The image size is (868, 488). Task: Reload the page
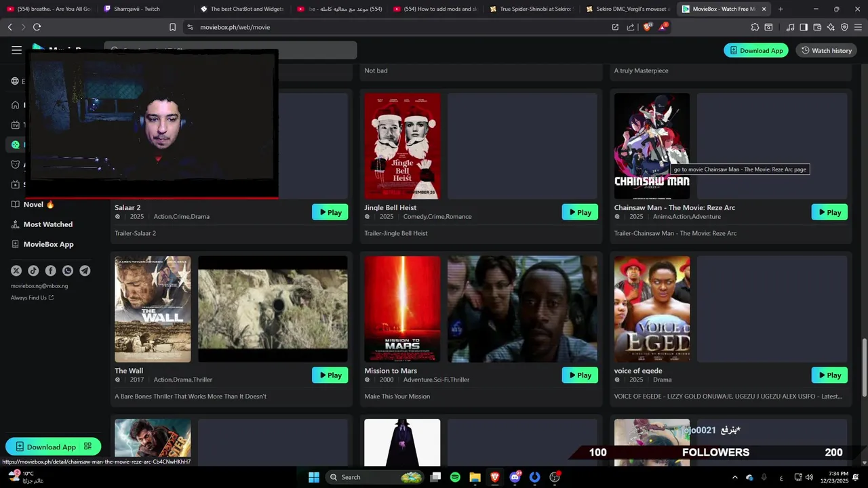37,27
